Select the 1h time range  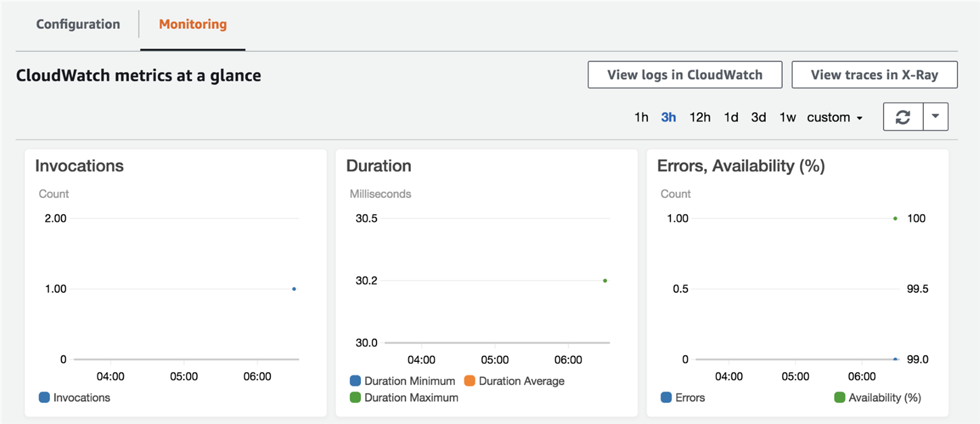[641, 117]
